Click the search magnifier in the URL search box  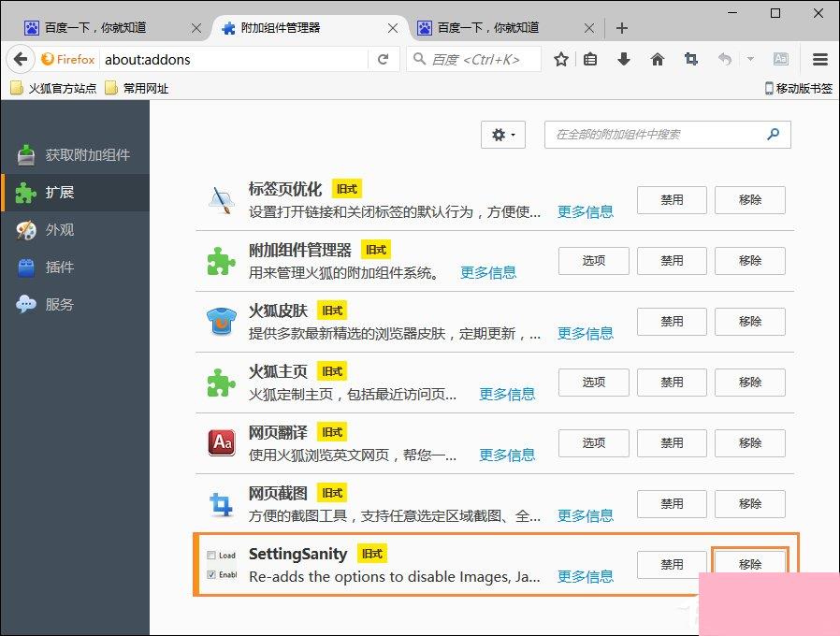coord(419,59)
